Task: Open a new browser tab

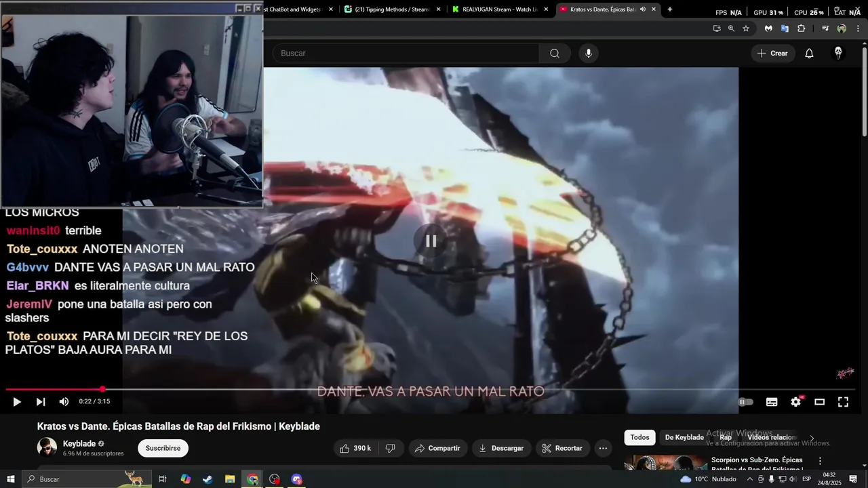Action: tap(670, 9)
